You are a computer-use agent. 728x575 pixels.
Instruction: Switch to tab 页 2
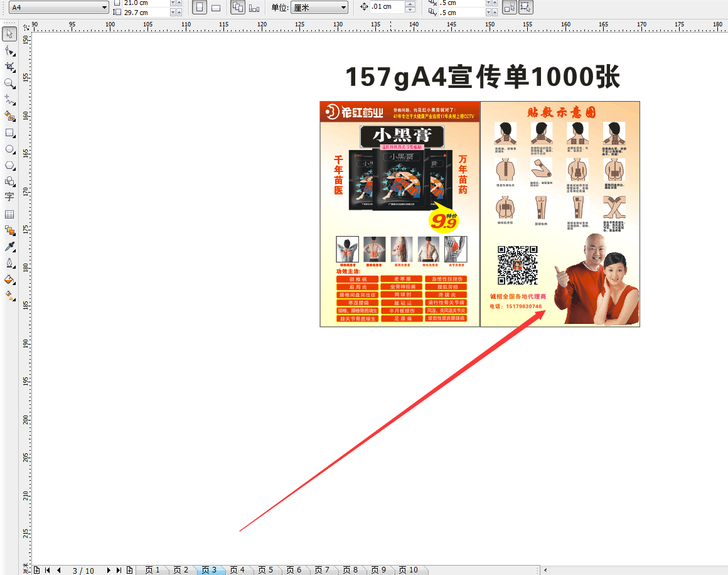point(181,570)
